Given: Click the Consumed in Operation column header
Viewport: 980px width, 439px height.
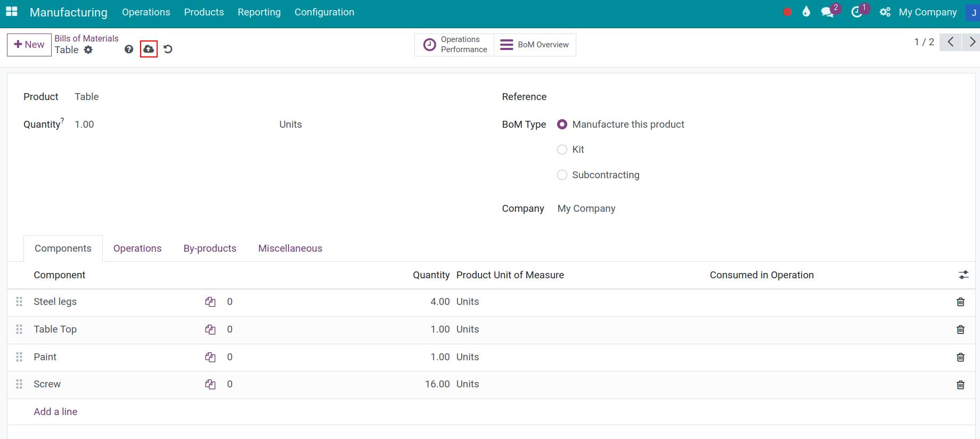Looking at the screenshot, I should [x=762, y=275].
